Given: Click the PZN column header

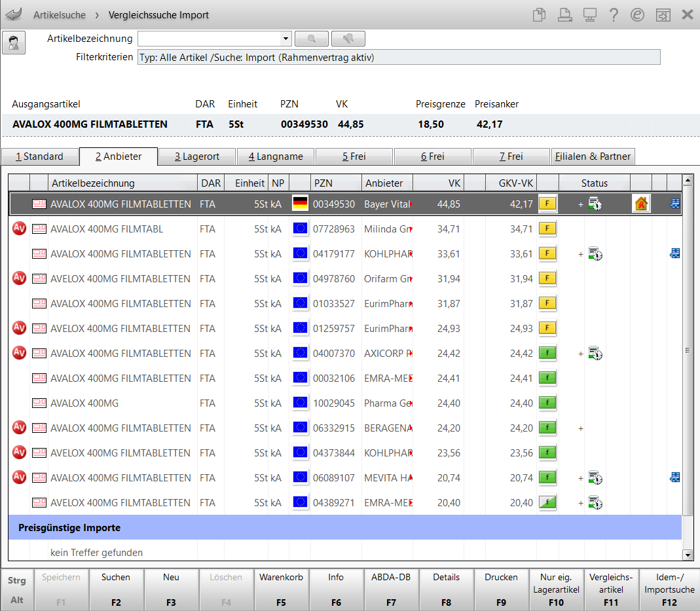Looking at the screenshot, I should (x=336, y=183).
